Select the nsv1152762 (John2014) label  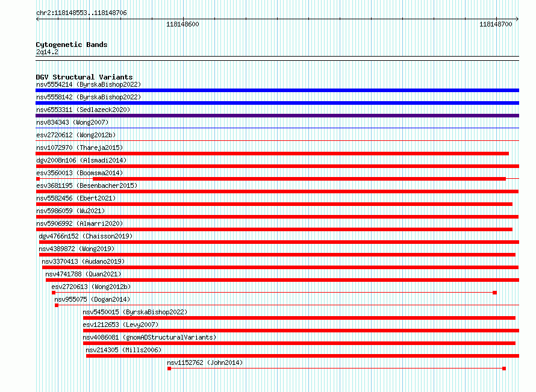point(205,362)
